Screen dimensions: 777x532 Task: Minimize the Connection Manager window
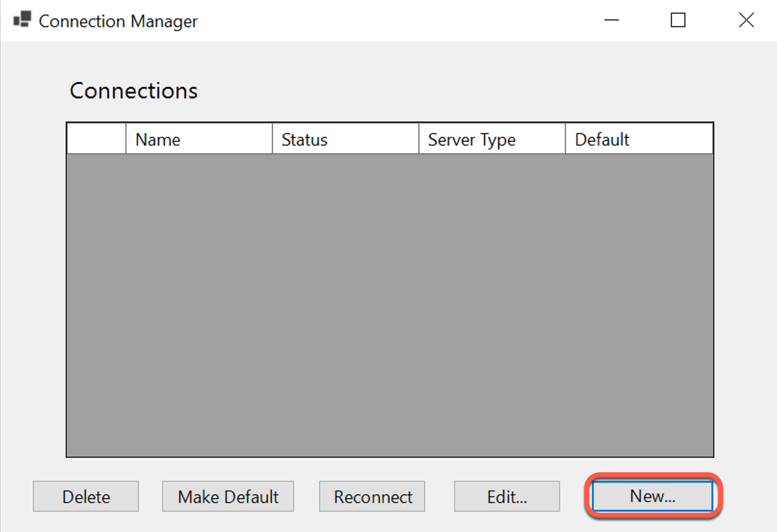point(611,20)
